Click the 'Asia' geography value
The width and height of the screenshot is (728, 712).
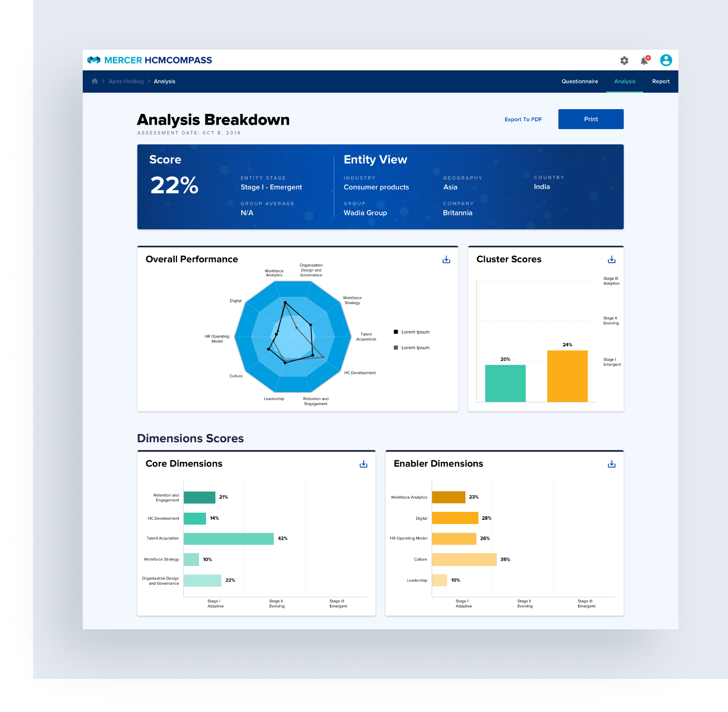450,187
